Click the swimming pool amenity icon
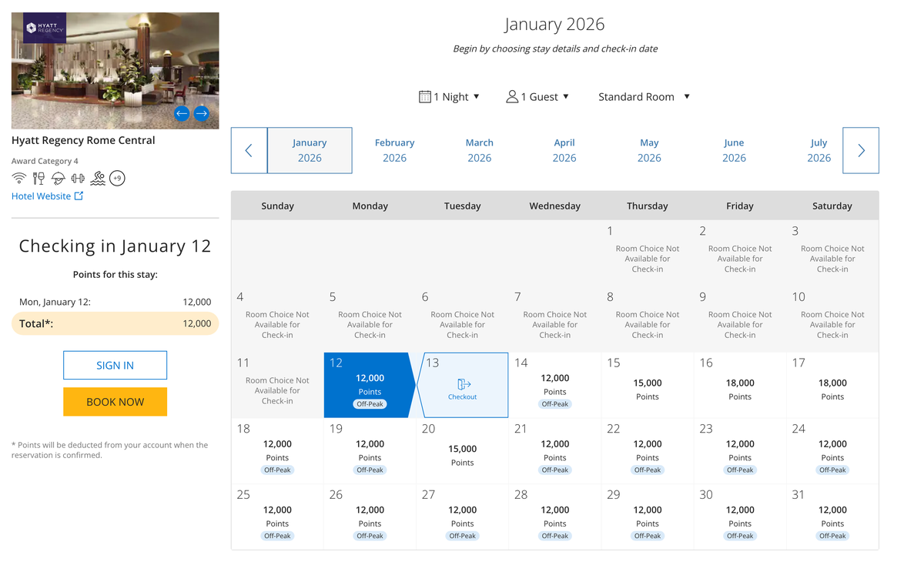The image size is (924, 562). tap(98, 179)
